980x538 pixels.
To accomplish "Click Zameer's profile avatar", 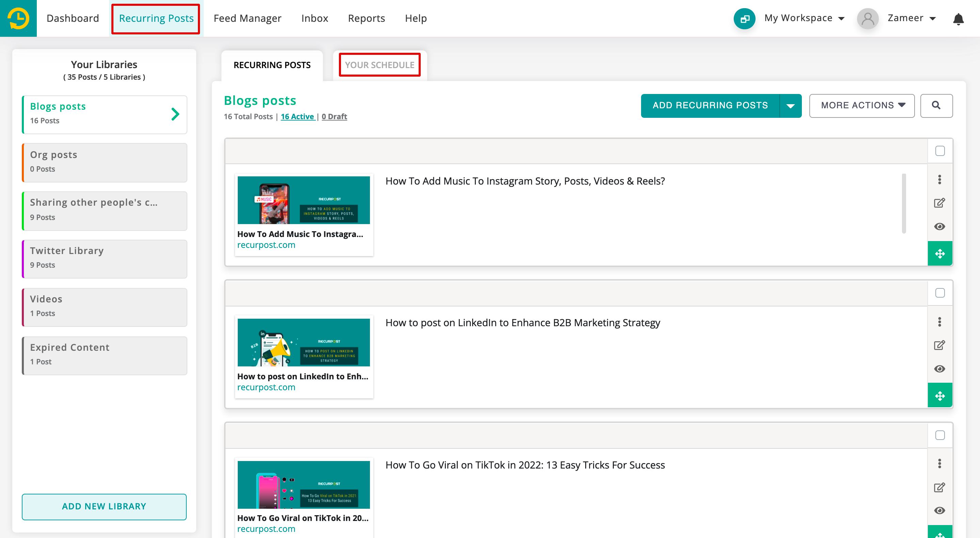I will click(x=867, y=18).
